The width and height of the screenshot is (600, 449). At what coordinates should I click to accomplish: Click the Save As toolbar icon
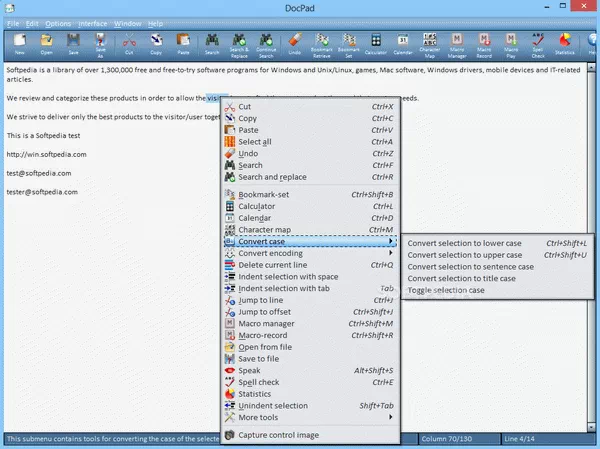[101, 45]
